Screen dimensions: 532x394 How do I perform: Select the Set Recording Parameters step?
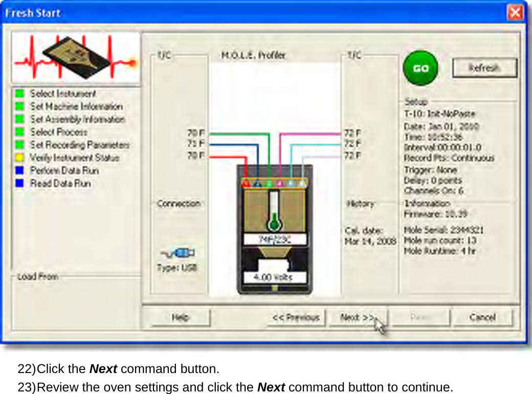click(80, 145)
